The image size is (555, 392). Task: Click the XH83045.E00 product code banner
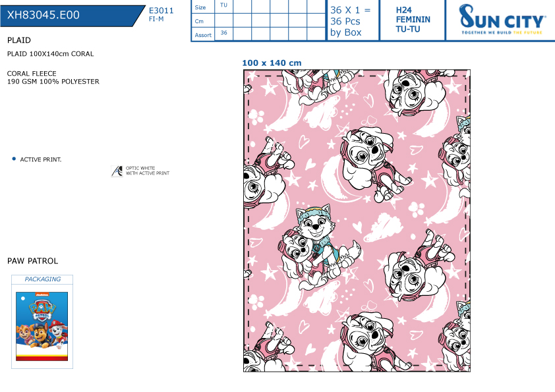(x=73, y=15)
